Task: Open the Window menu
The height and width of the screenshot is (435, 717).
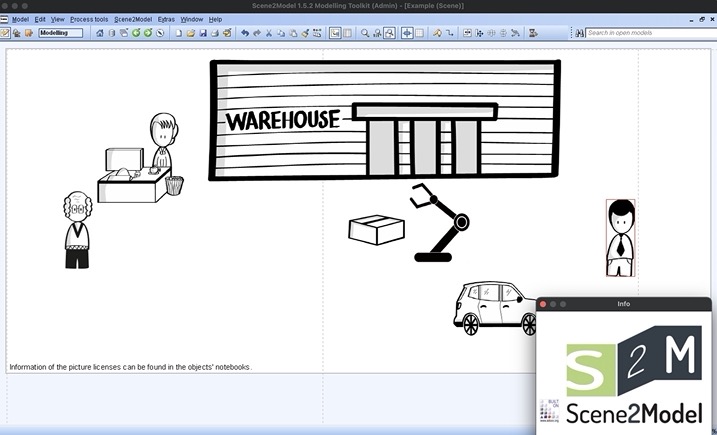Action: click(x=192, y=20)
